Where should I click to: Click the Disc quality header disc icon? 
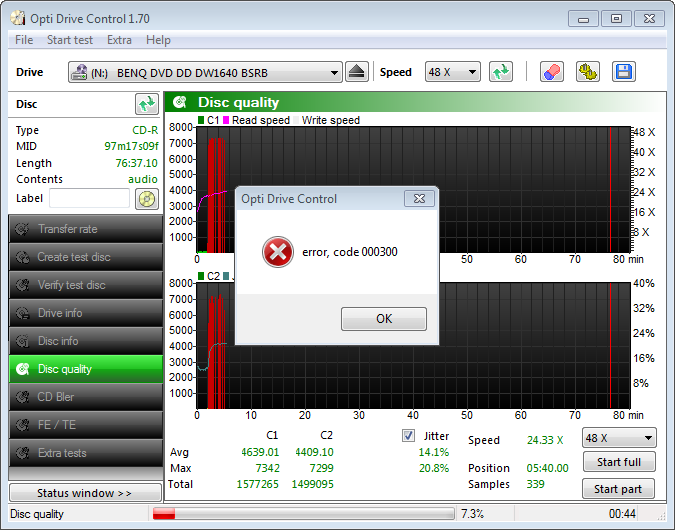[x=180, y=102]
